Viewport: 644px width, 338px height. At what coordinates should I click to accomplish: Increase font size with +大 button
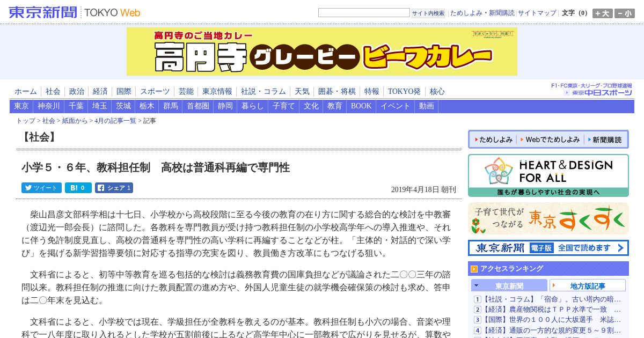(x=602, y=13)
